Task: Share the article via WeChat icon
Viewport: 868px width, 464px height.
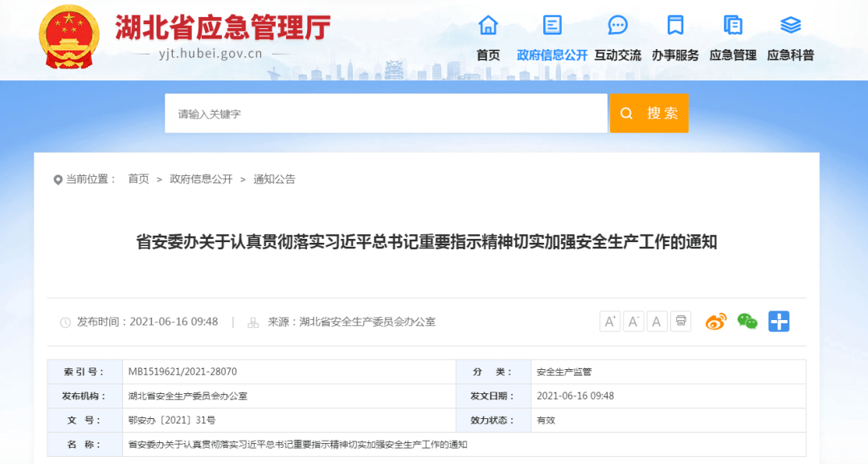Action: tap(747, 322)
